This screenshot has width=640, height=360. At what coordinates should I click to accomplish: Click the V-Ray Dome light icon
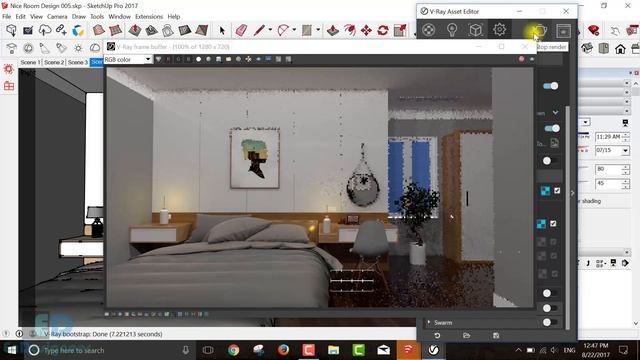[x=95, y=48]
